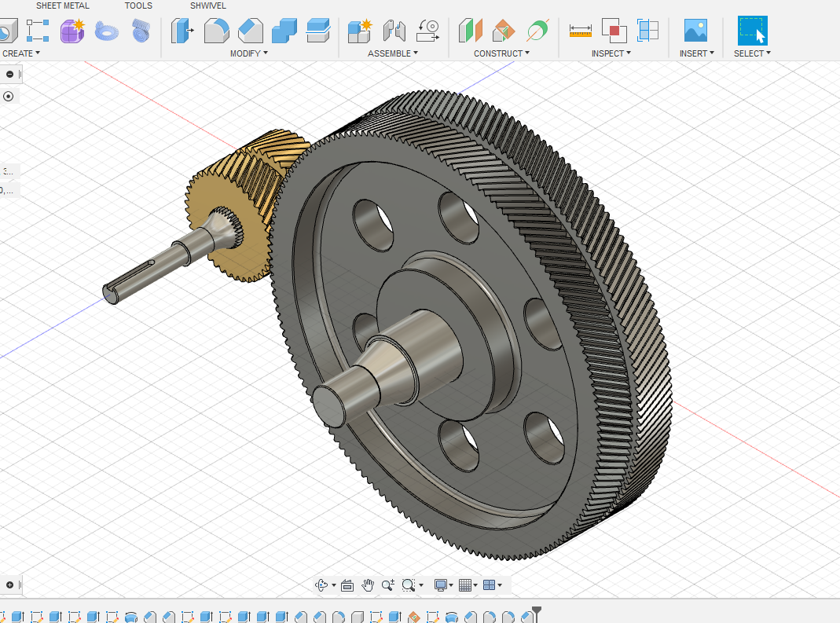Toggle the radio button in the left panel

point(9,97)
